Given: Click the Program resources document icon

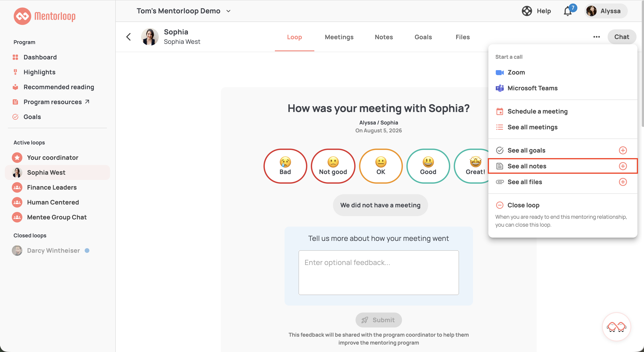Looking at the screenshot, I should pyautogui.click(x=15, y=102).
